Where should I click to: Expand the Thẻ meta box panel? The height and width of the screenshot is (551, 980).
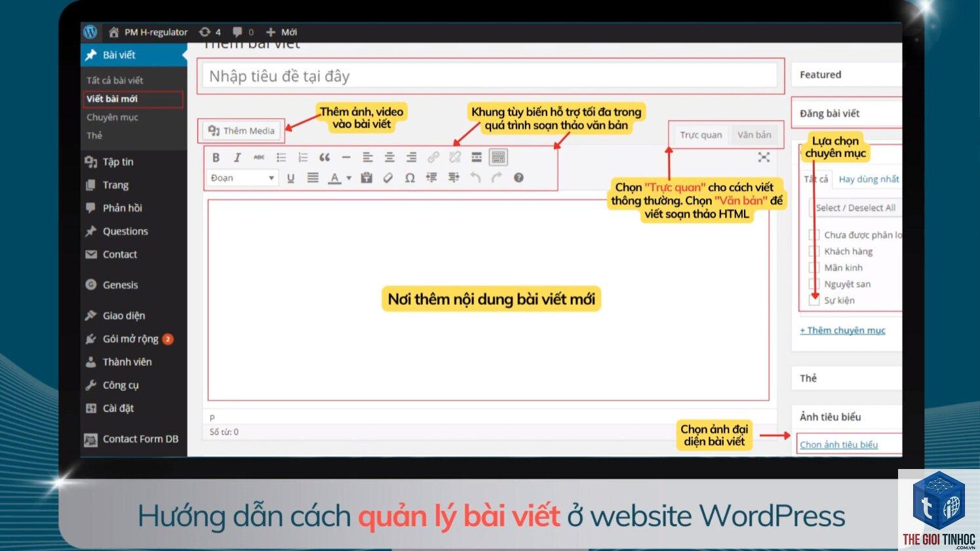point(846,378)
